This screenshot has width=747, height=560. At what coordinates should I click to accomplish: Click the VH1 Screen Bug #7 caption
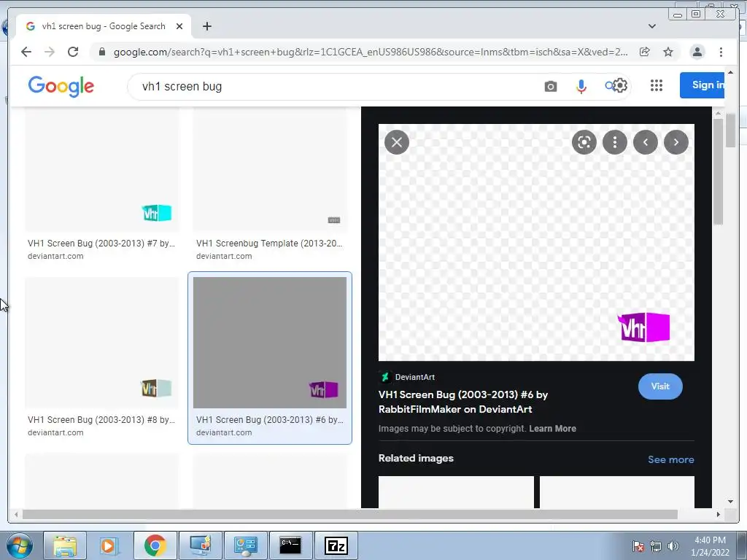[x=101, y=244]
